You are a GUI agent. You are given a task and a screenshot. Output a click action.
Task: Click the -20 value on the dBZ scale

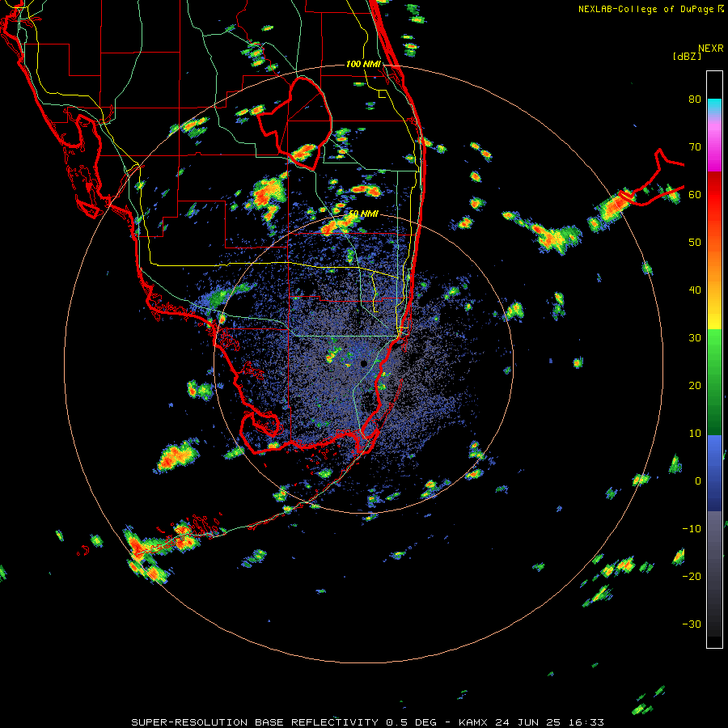(692, 577)
